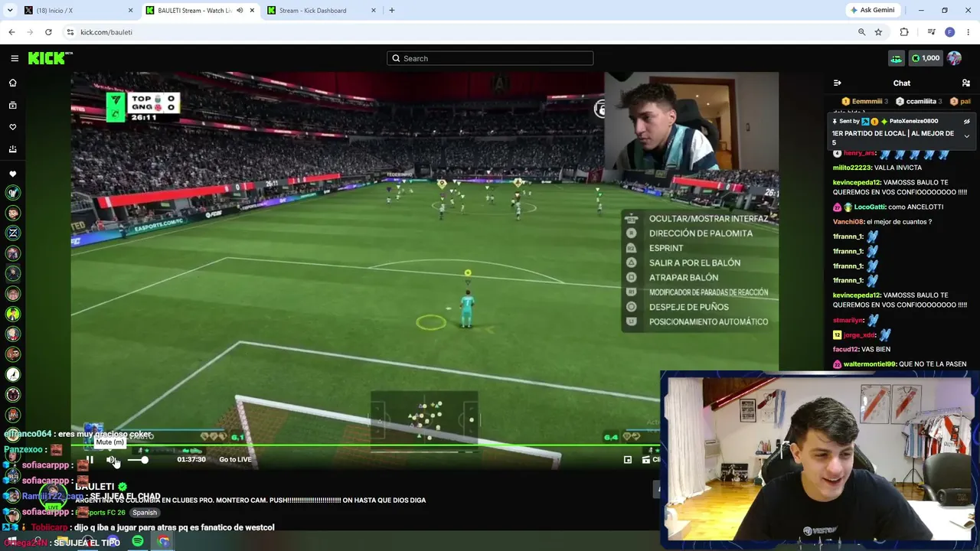Click the white heart above the channel avatars
Screen dimensions: 980x551
(x=12, y=174)
